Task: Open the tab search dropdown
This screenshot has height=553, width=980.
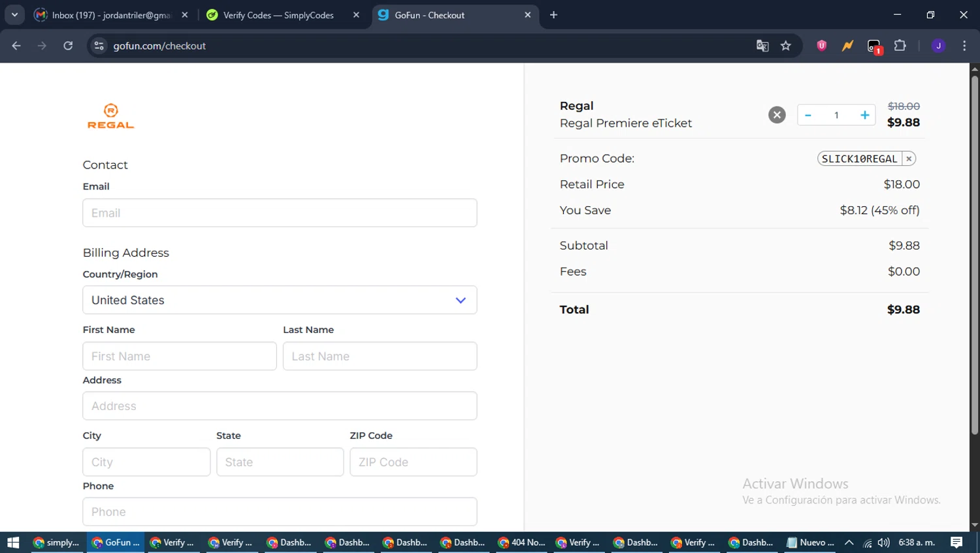Action: [x=14, y=15]
